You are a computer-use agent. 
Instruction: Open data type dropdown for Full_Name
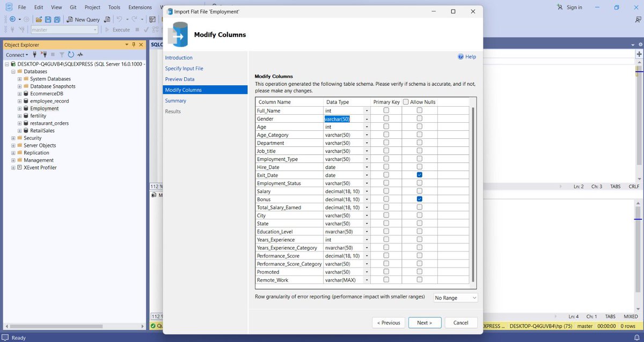(367, 111)
